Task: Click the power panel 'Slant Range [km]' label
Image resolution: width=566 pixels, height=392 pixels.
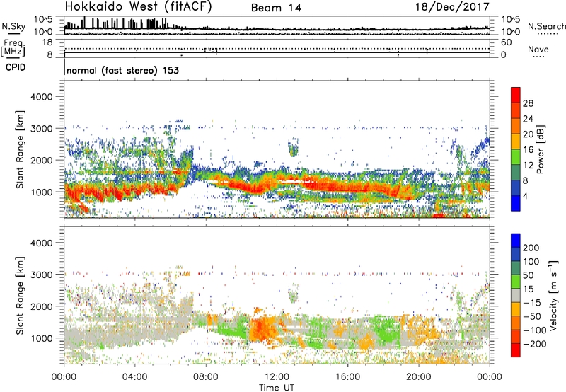Action: 20,149
